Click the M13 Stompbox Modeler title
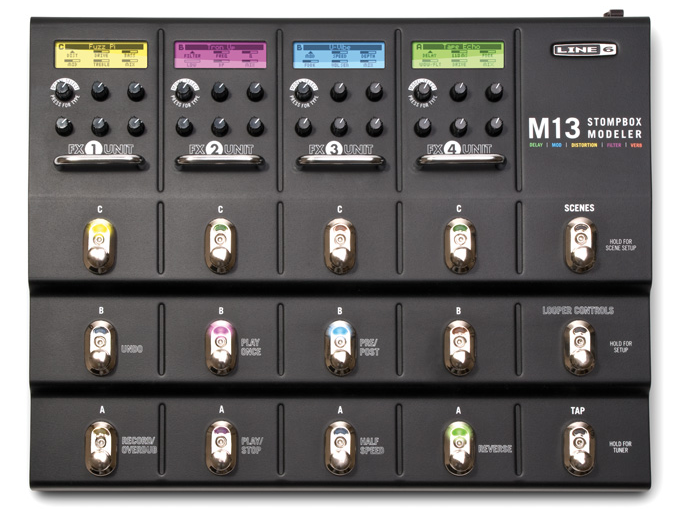Image resolution: width=674 pixels, height=509 pixels. (x=585, y=128)
